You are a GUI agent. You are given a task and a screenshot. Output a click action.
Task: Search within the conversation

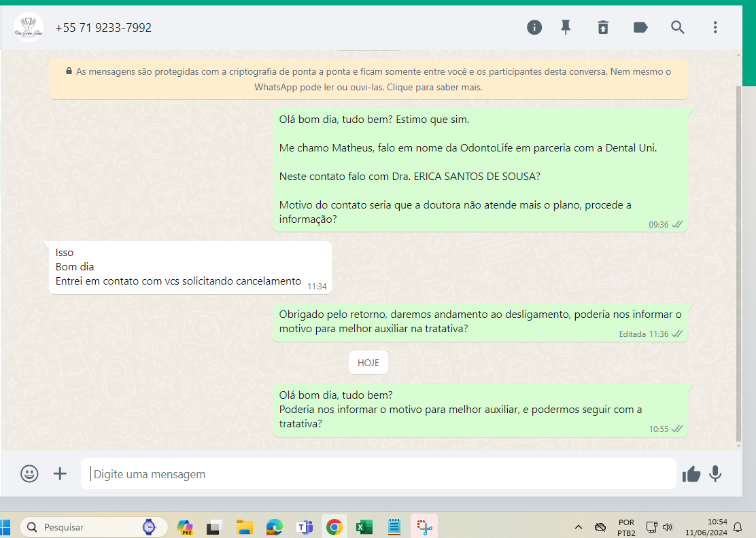678,27
